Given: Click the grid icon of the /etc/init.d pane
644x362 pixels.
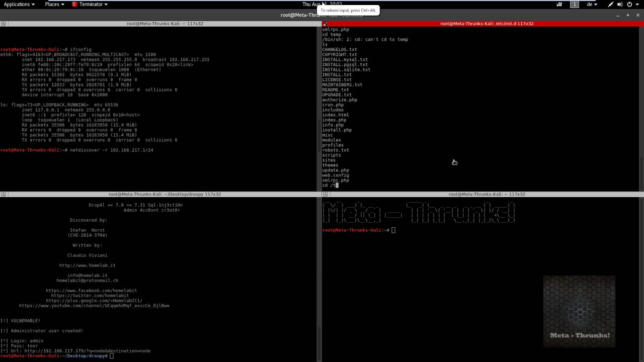Looking at the screenshot, I should tap(325, 24).
